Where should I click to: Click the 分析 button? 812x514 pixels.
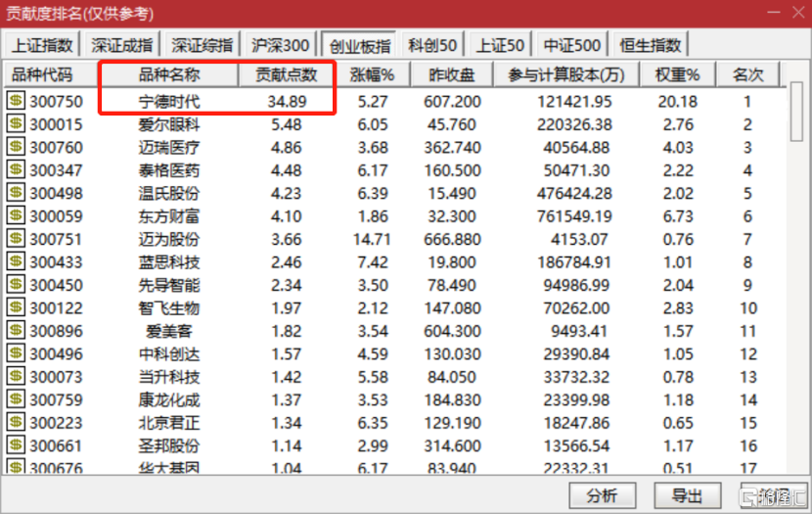pos(603,495)
